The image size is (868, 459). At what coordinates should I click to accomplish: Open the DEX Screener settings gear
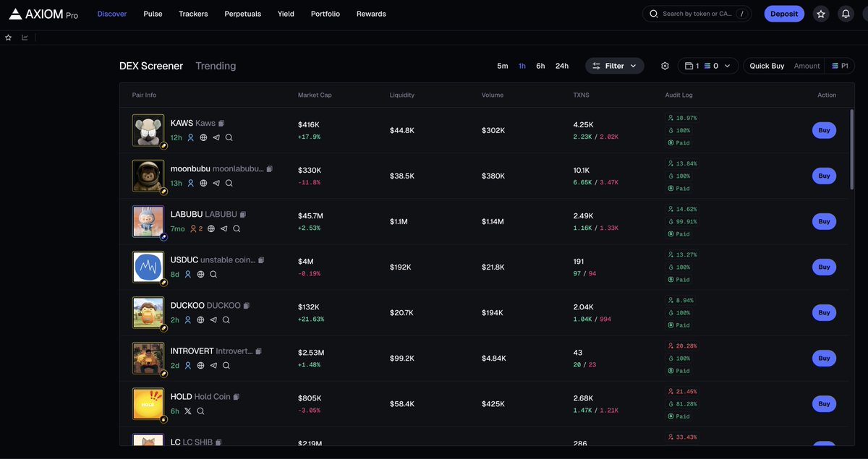tap(665, 66)
